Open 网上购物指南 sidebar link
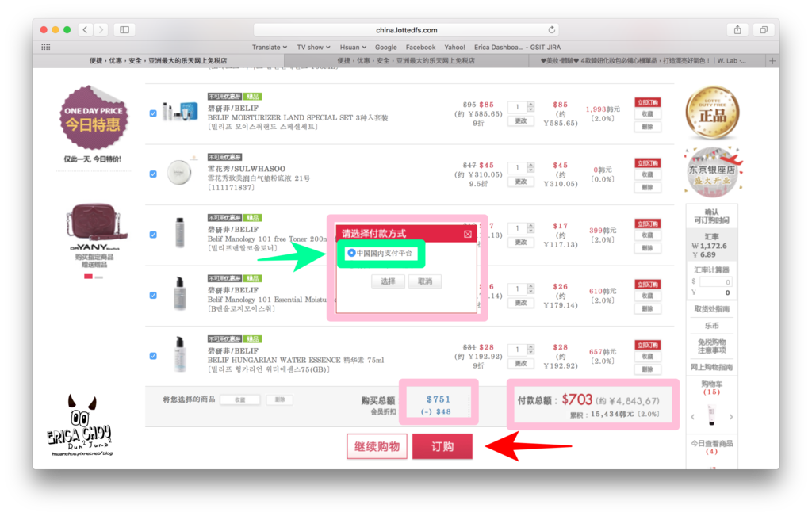Viewport: 812px width, 516px height. point(712,367)
